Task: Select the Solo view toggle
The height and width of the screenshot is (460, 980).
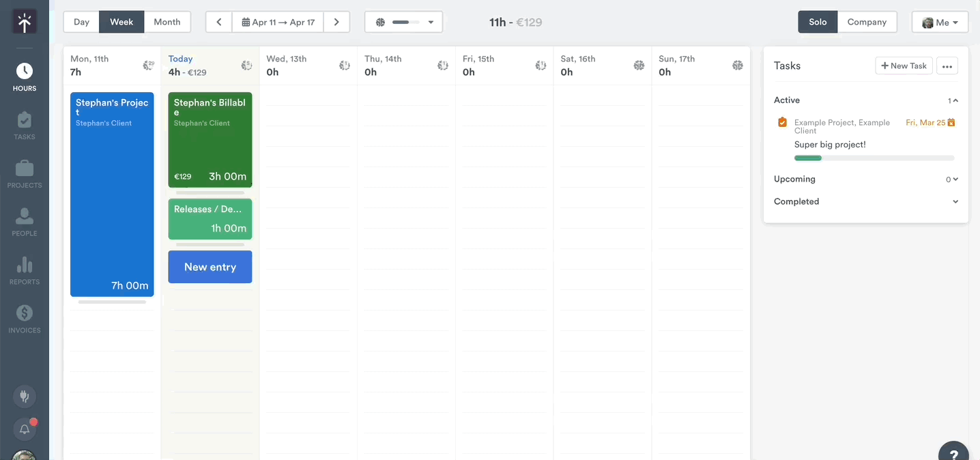Action: (817, 21)
